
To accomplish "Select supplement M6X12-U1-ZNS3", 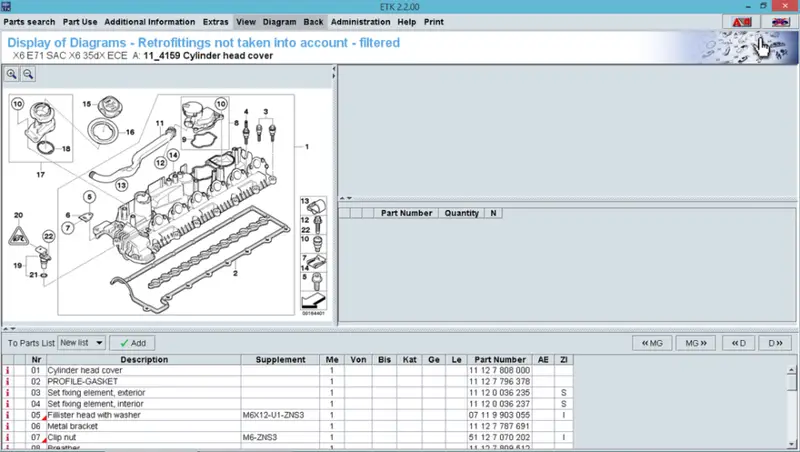I will pos(273,415).
